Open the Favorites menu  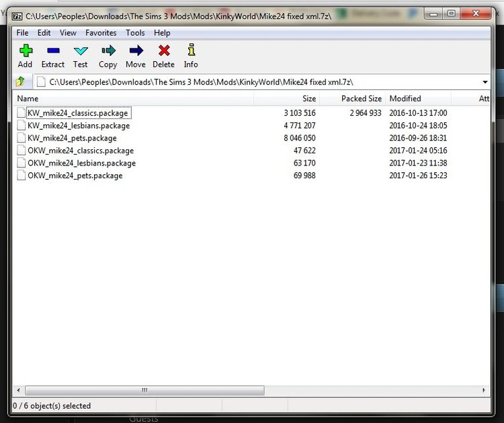pos(101,33)
